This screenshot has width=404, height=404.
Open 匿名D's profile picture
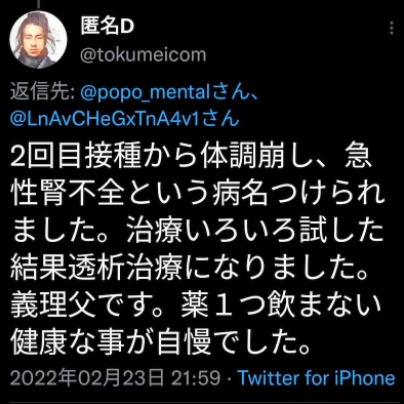point(38,40)
